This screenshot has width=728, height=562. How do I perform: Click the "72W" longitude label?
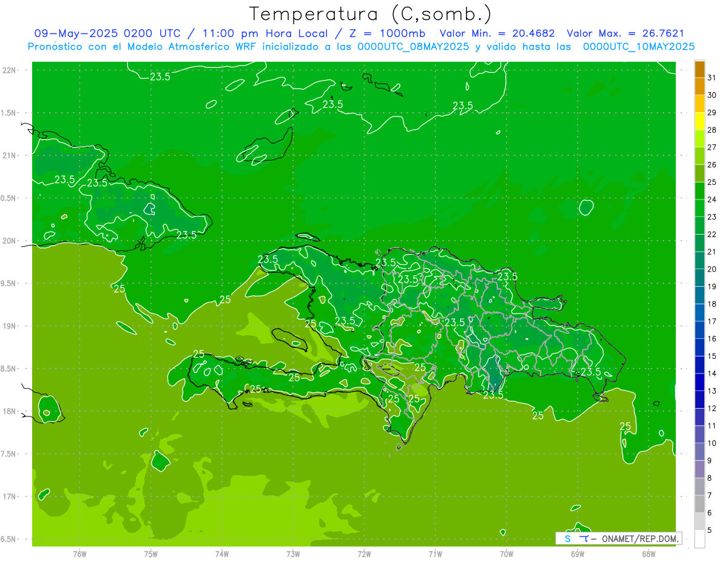[x=364, y=554]
